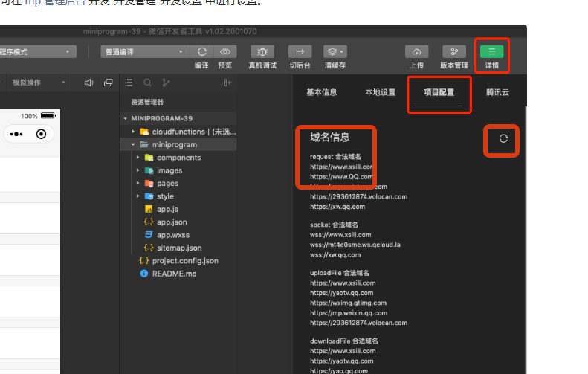The width and height of the screenshot is (588, 374).
Task: Select https://293612874.volocan.com under request
Action: click(358, 196)
